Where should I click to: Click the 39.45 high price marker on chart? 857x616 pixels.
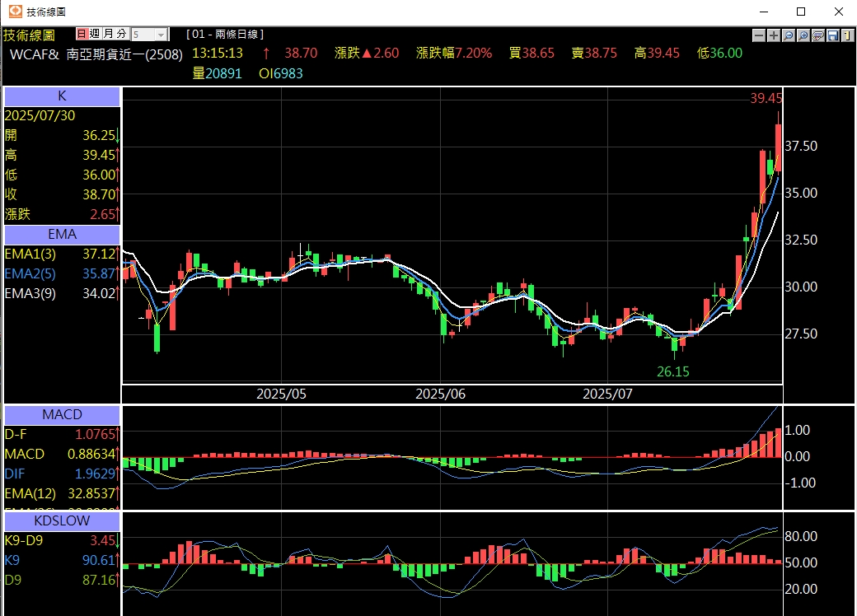point(766,98)
